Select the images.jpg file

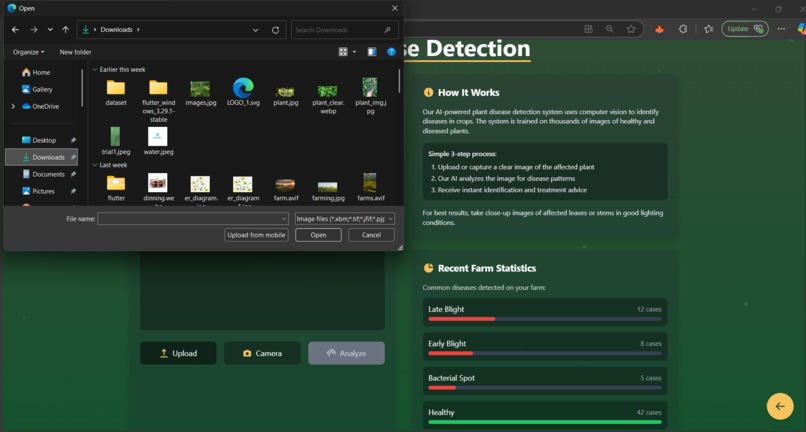[200, 93]
